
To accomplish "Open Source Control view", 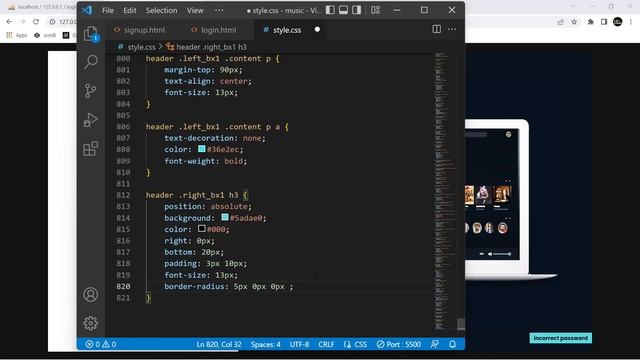I will pyautogui.click(x=91, y=91).
